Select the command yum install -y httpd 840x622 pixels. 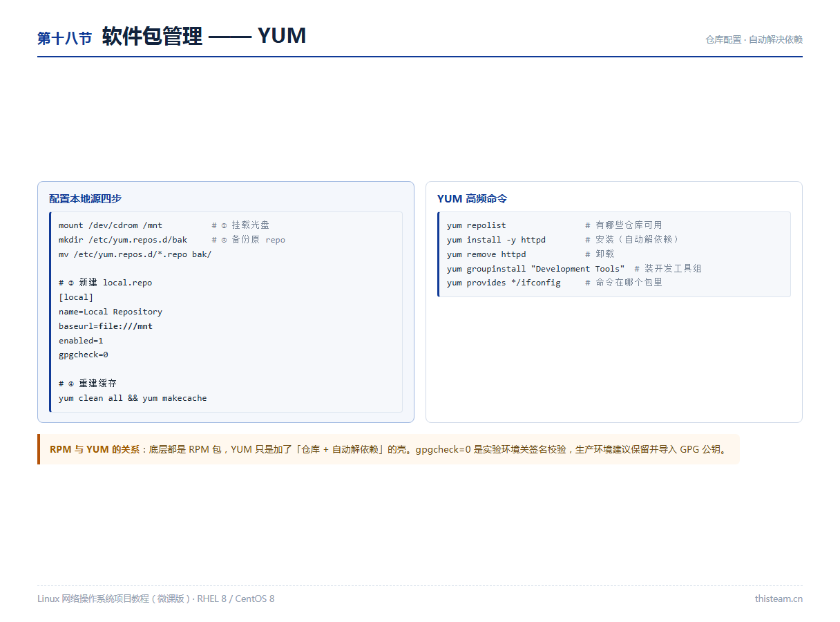click(496, 240)
